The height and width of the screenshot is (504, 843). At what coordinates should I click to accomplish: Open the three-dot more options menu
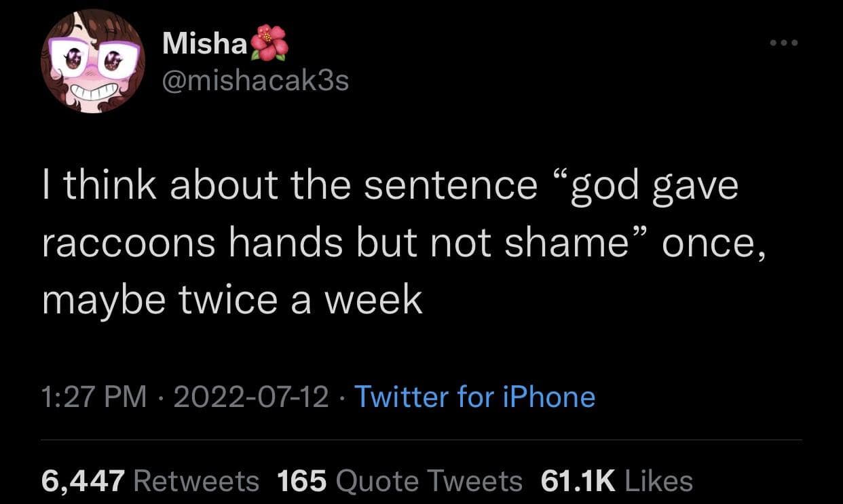pos(785,43)
